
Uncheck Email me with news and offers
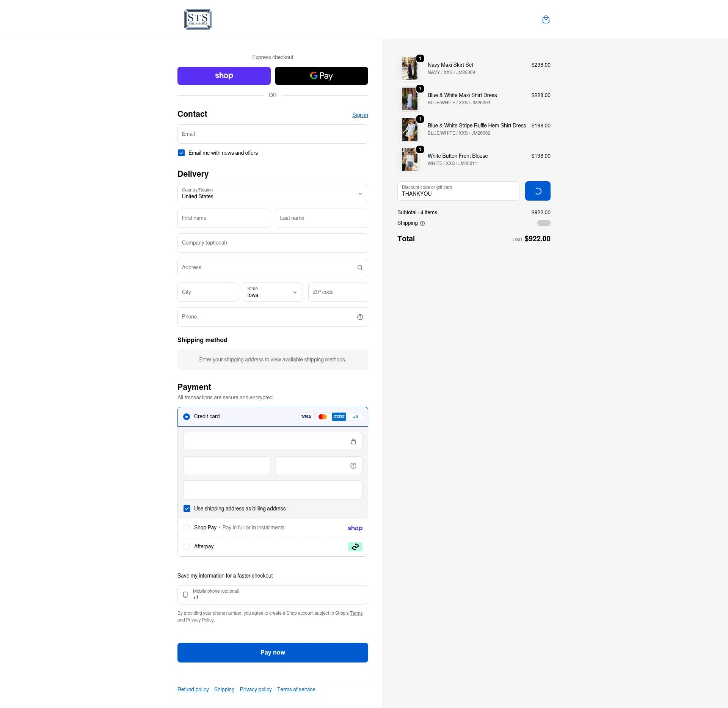tap(181, 153)
